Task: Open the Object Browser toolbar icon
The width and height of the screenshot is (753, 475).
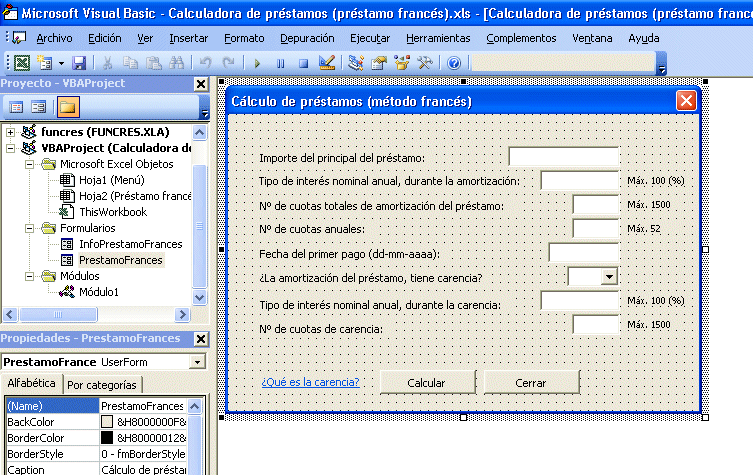Action: pos(401,63)
